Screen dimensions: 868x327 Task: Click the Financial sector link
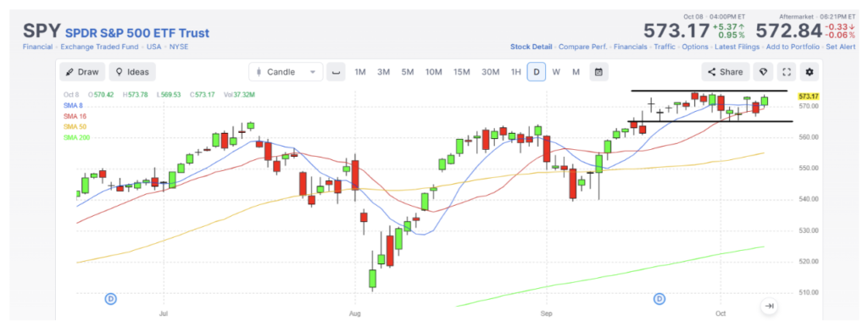37,47
